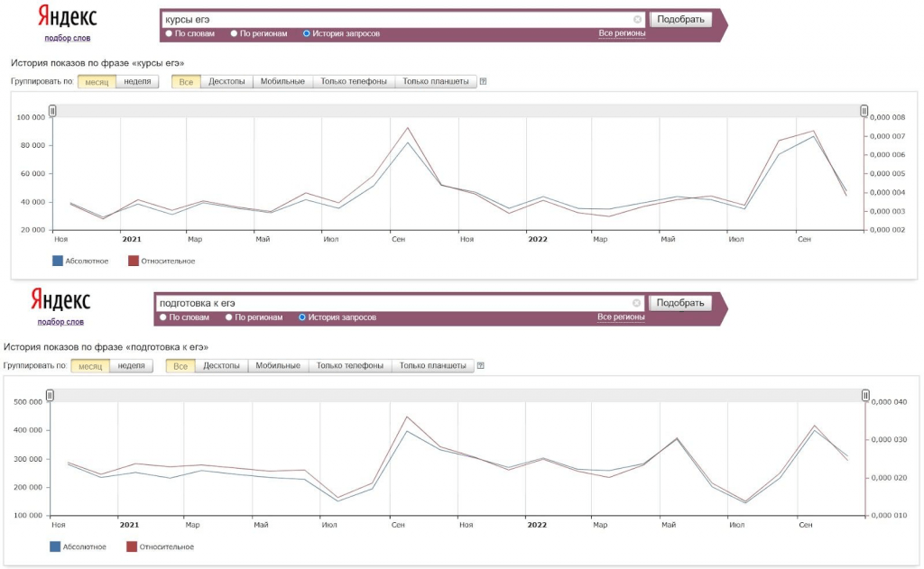
Task: Toggle 'Абсолютное' blue legend swatch in top chart
Action: tap(58, 261)
